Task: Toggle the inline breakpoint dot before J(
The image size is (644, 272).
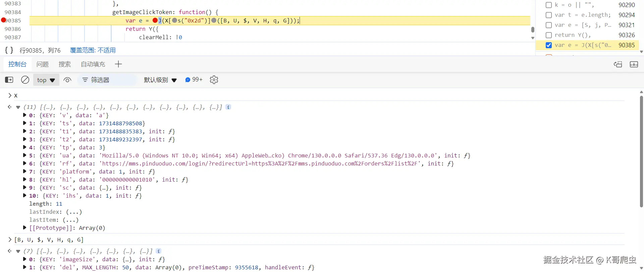Action: tap(155, 20)
